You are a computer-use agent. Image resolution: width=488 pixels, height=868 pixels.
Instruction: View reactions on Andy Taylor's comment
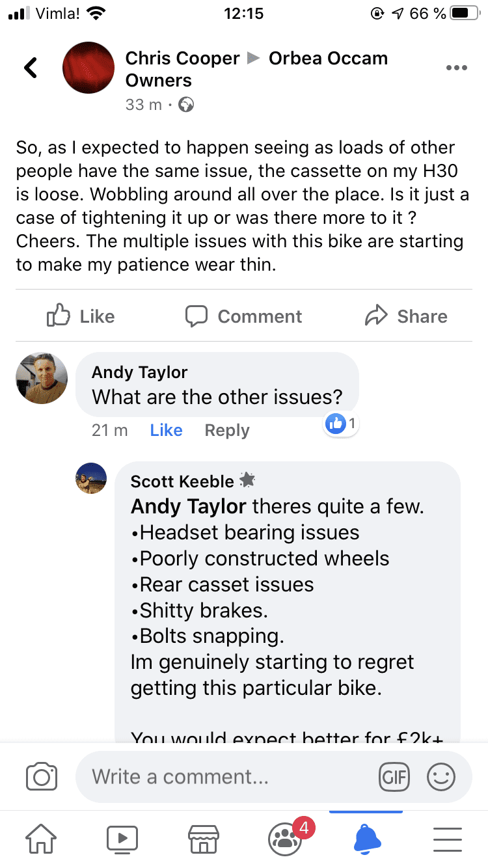click(342, 424)
